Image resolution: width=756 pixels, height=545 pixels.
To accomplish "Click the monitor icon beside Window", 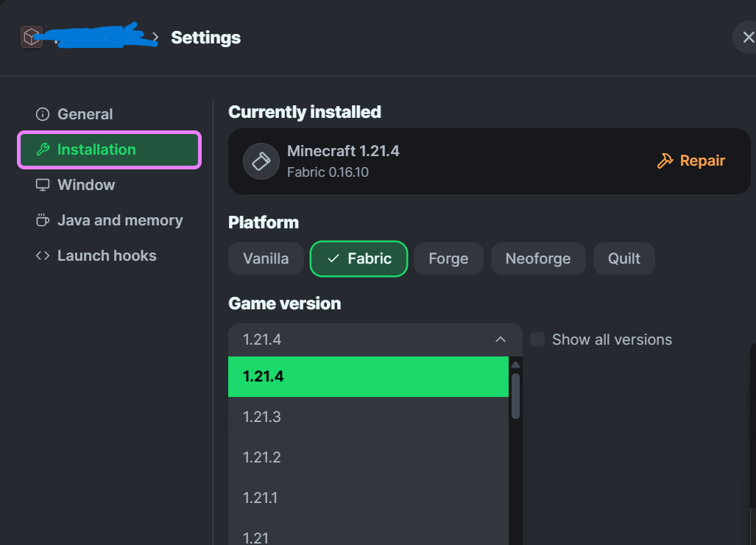I will pyautogui.click(x=43, y=185).
